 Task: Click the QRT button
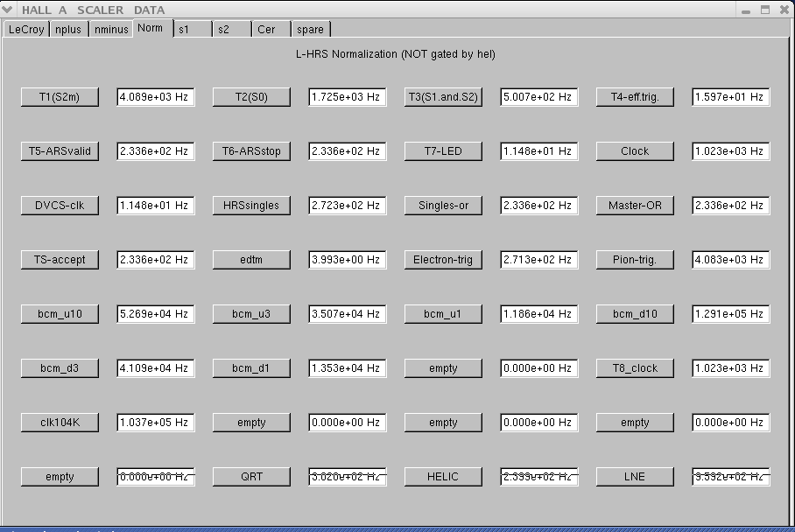pyautogui.click(x=251, y=476)
